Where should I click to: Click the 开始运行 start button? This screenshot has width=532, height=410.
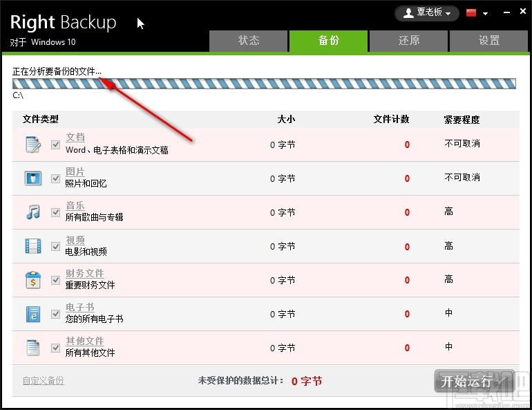pos(475,381)
